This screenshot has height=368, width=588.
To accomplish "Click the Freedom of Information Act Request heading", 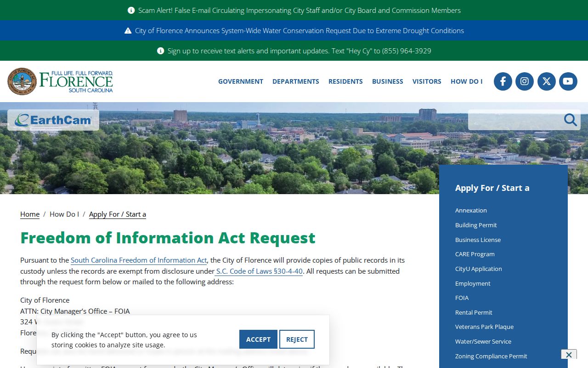I will point(168,238).
